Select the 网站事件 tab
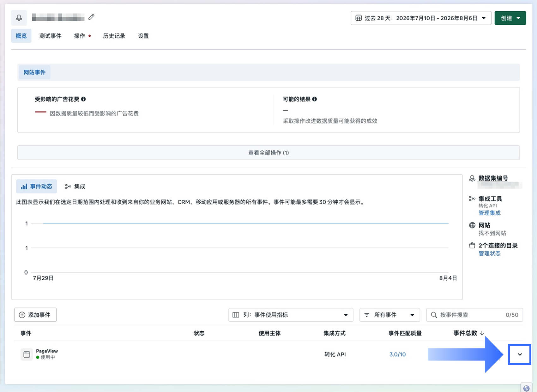The height and width of the screenshot is (392, 537). click(34, 72)
